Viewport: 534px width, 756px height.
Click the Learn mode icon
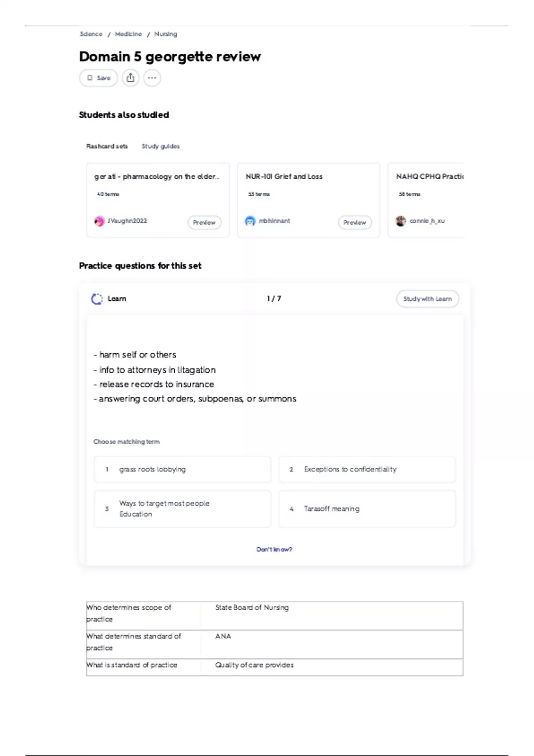(97, 299)
